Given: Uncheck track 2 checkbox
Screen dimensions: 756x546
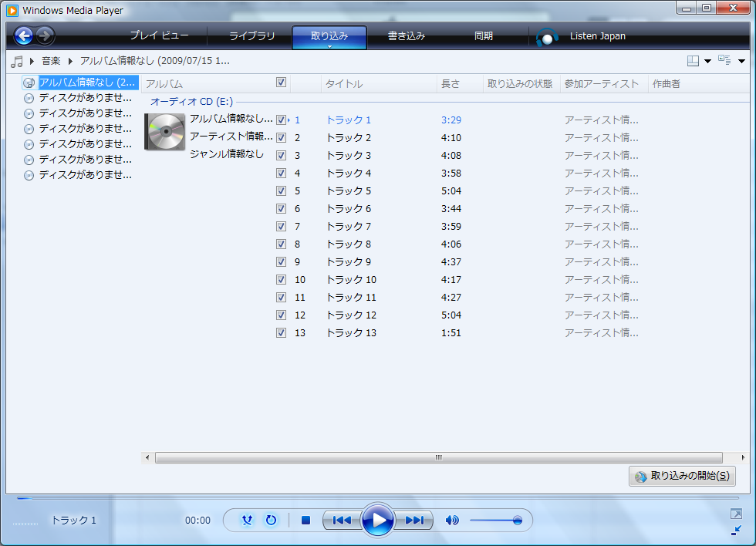Looking at the screenshot, I should point(281,138).
